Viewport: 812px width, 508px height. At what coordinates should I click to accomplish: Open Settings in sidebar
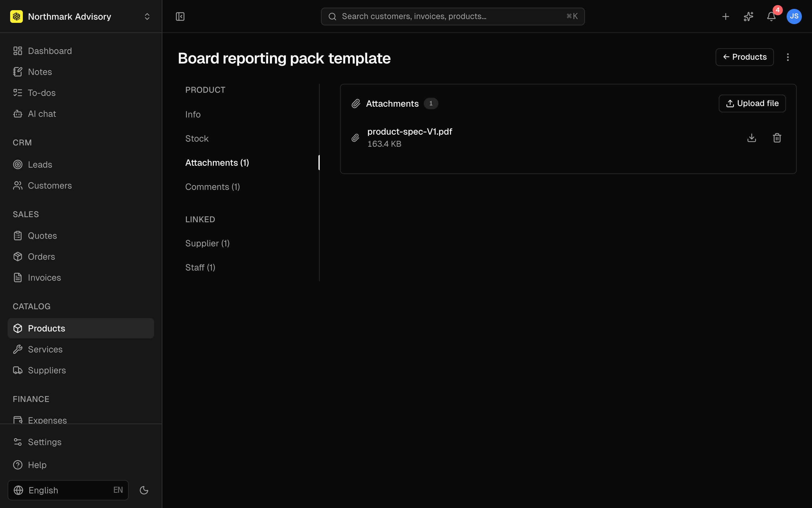[81, 442]
